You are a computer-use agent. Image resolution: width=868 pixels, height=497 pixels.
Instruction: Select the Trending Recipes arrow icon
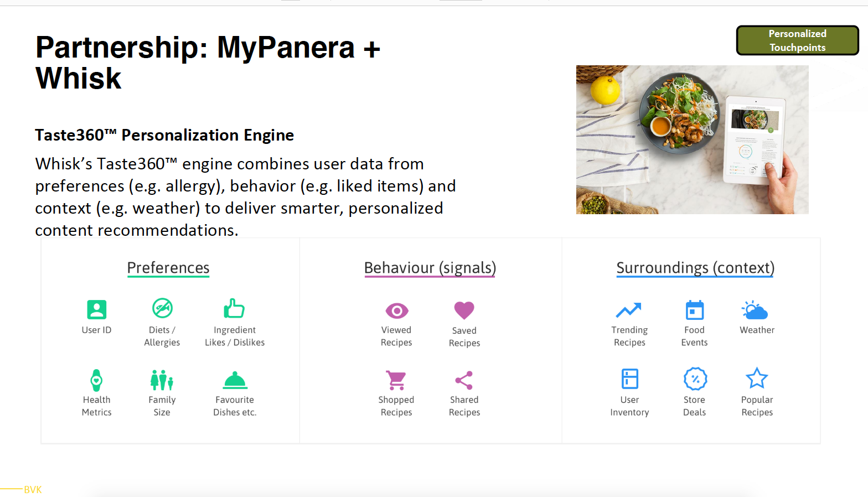pyautogui.click(x=629, y=310)
